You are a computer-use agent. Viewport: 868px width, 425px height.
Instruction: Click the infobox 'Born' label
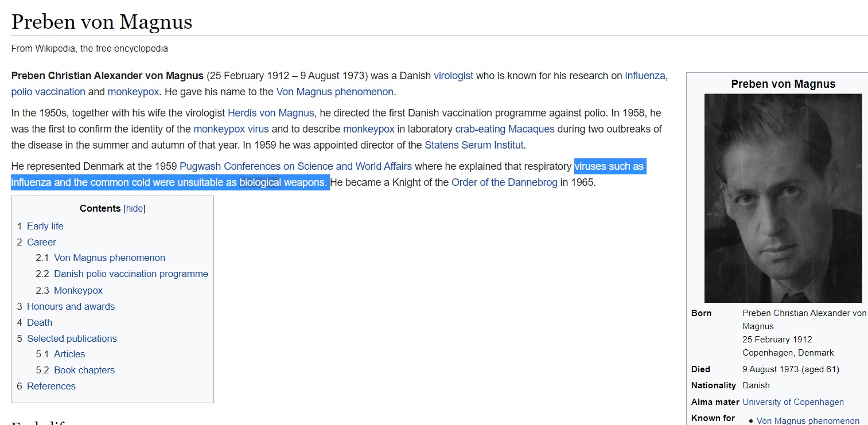click(x=701, y=313)
